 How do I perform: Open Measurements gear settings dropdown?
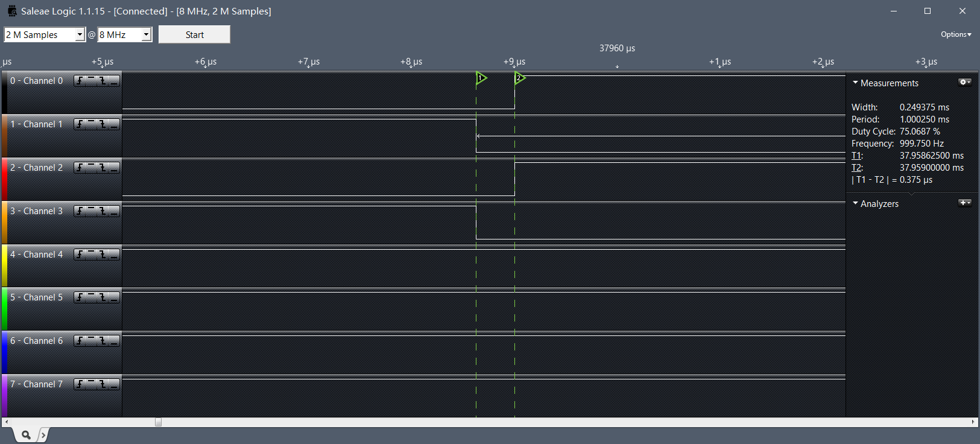pyautogui.click(x=965, y=82)
